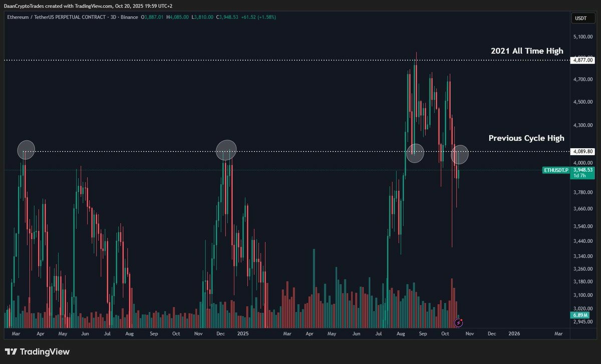Viewport: 601px width, 364px height.
Task: Click the 2026 year label on time axis
Action: tap(514, 333)
